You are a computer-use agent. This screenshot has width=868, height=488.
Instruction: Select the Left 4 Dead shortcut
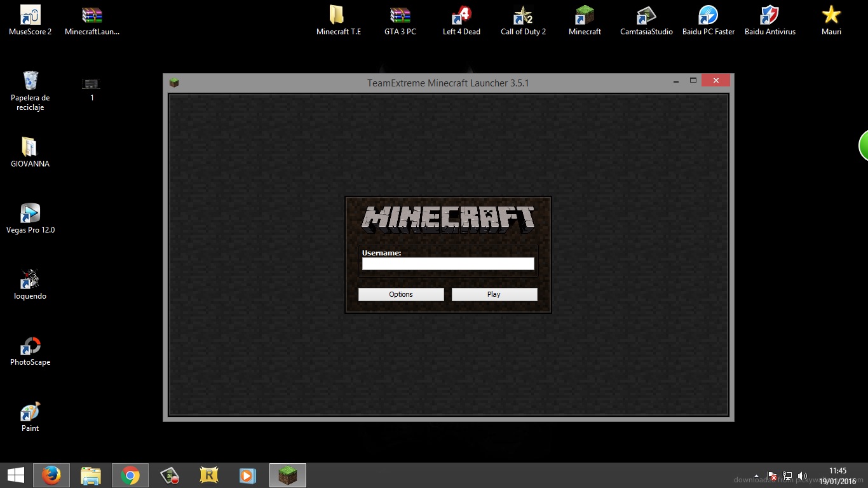coord(461,20)
